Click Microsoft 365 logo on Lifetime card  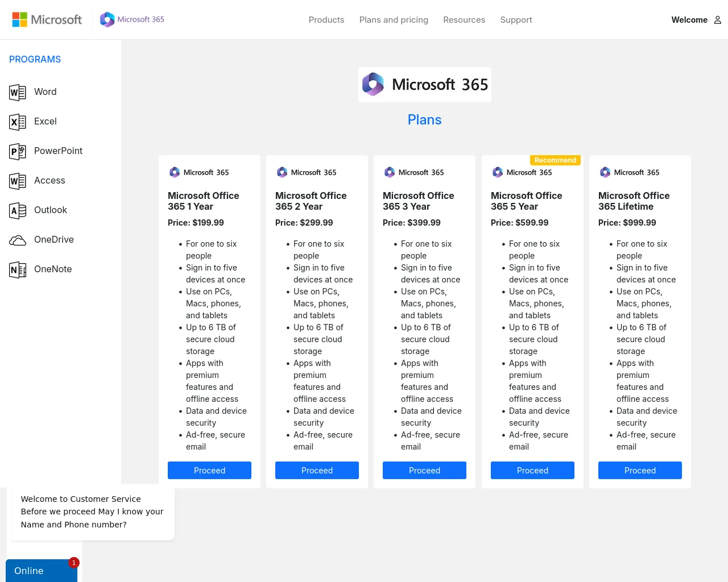[x=629, y=172]
